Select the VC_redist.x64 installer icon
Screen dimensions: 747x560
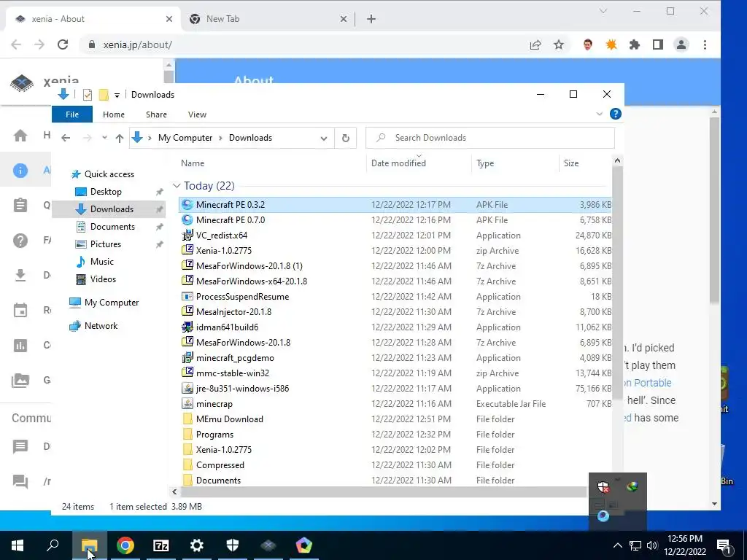click(x=187, y=236)
